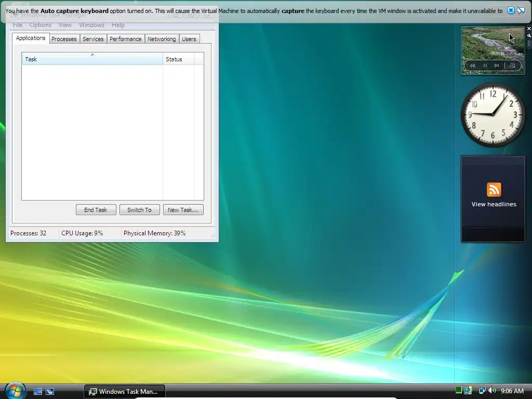Click the Switch To button

139,210
